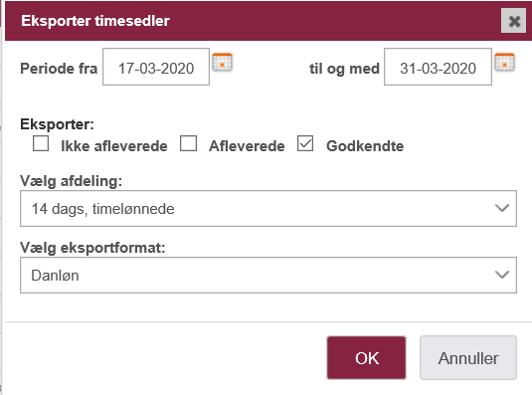Open the Vælg afdeling dropdown showing 14 dags, timelønnede

[x=268, y=208]
